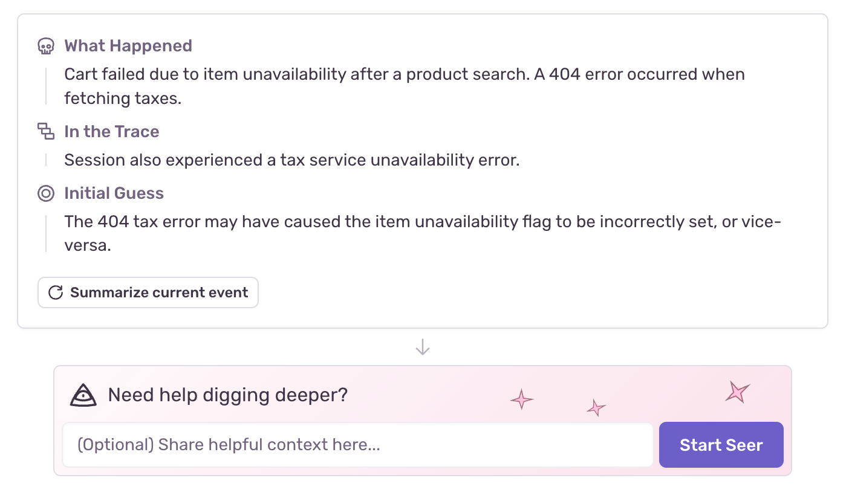Click the Start Seer button

coord(721,445)
